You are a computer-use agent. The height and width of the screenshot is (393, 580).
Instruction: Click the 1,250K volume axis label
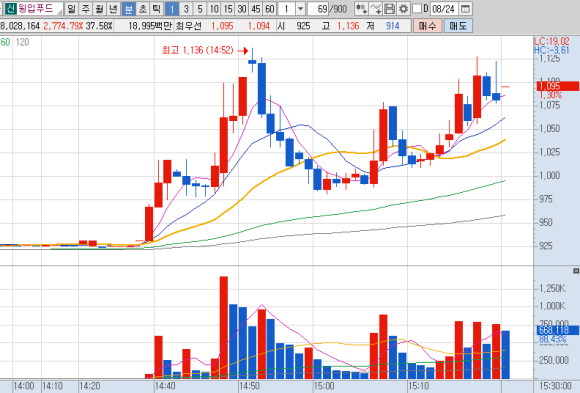coord(552,288)
